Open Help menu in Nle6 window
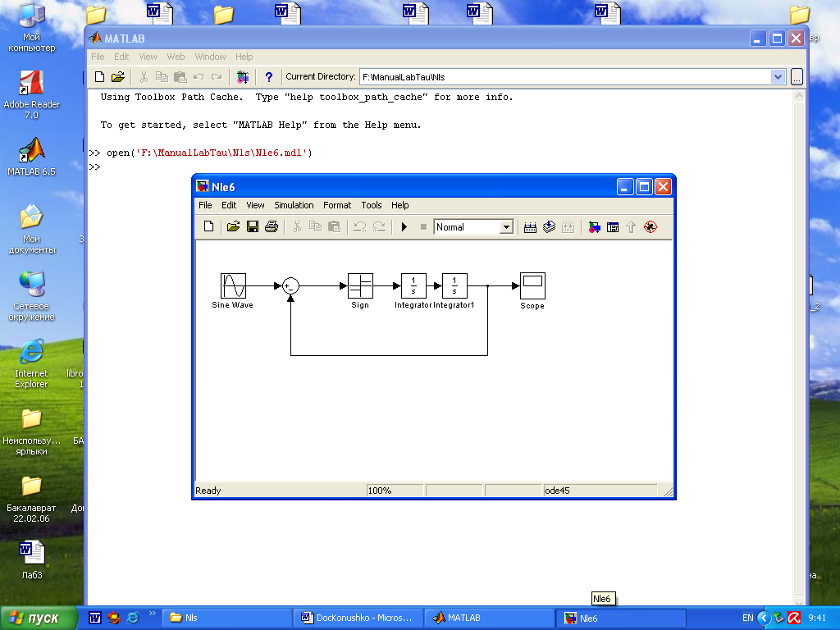Image resolution: width=840 pixels, height=630 pixels. coord(399,205)
